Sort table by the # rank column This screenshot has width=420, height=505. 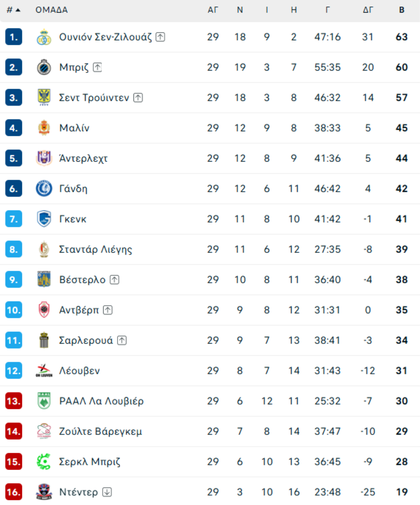tap(14, 10)
